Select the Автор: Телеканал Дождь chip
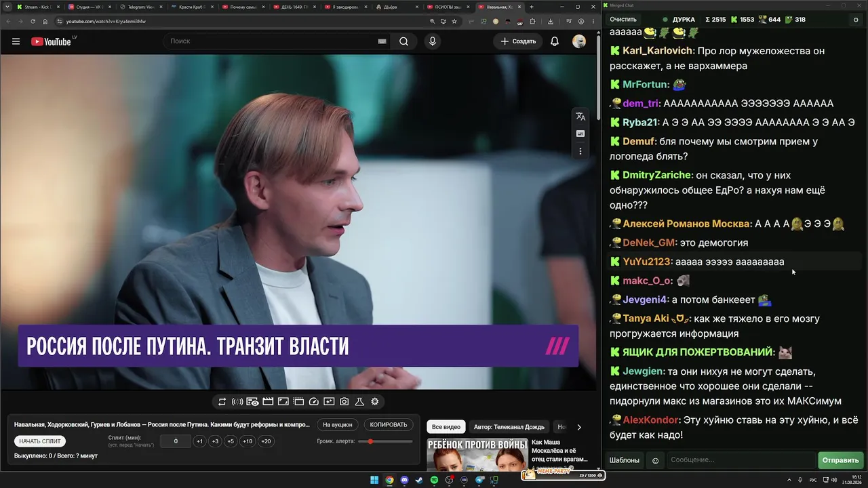This screenshot has height=488, width=868. click(509, 427)
